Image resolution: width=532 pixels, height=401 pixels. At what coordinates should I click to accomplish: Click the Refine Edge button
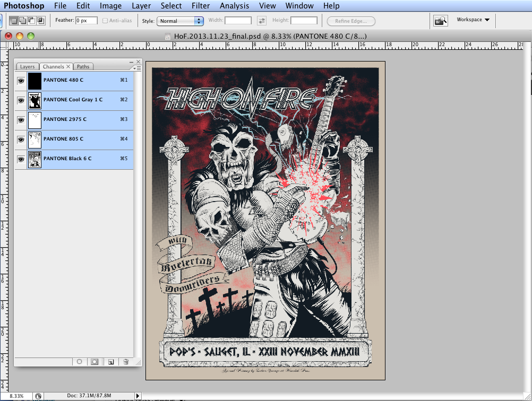[x=351, y=21]
